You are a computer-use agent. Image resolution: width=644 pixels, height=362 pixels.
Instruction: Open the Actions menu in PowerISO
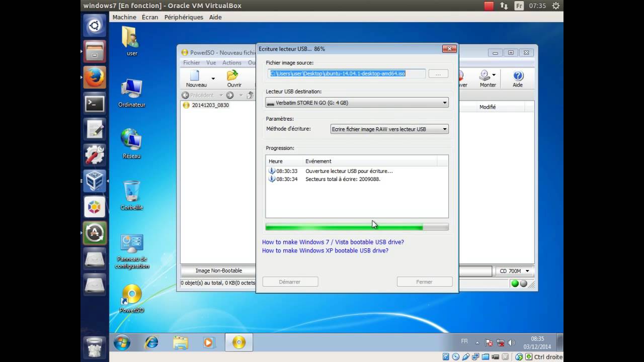pyautogui.click(x=232, y=63)
